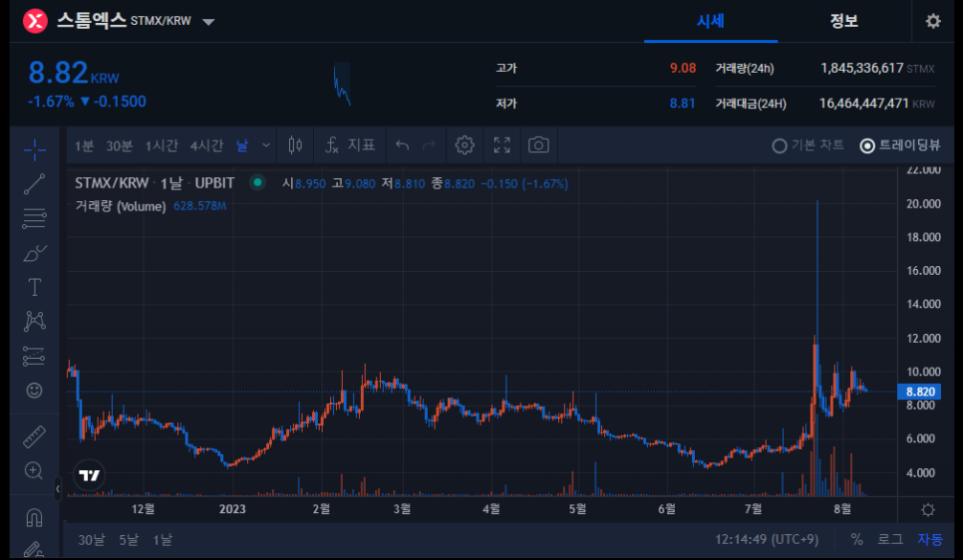The width and height of the screenshot is (963, 560).
Task: Open the indicators 지표 menu
Action: (x=350, y=145)
